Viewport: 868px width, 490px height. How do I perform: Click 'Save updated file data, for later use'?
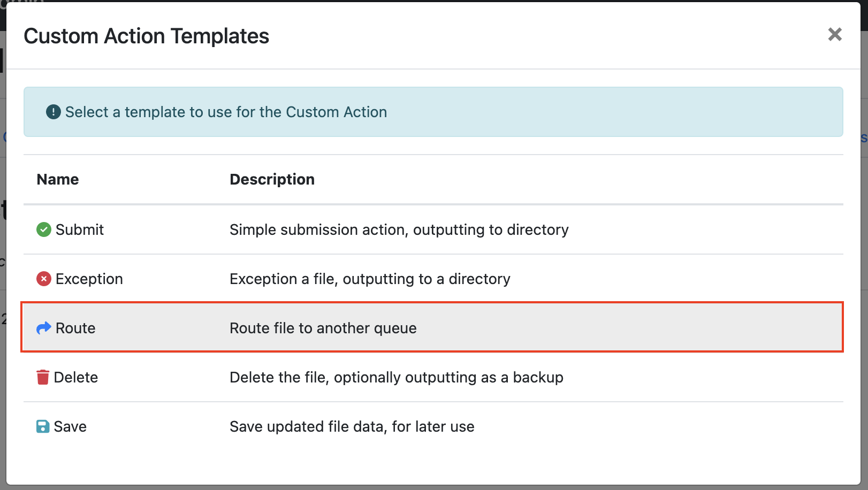[x=352, y=426]
